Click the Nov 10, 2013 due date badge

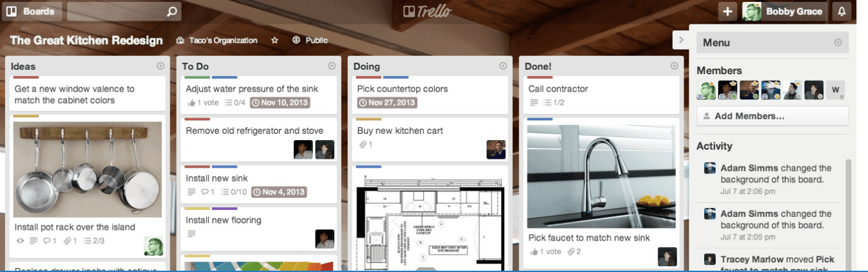(x=278, y=102)
